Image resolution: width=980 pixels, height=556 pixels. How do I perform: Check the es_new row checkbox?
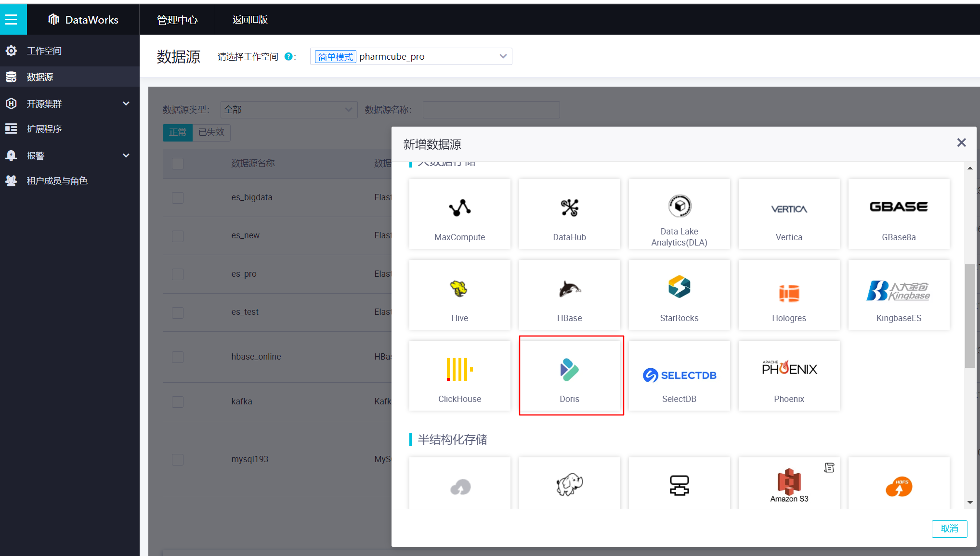tap(178, 236)
